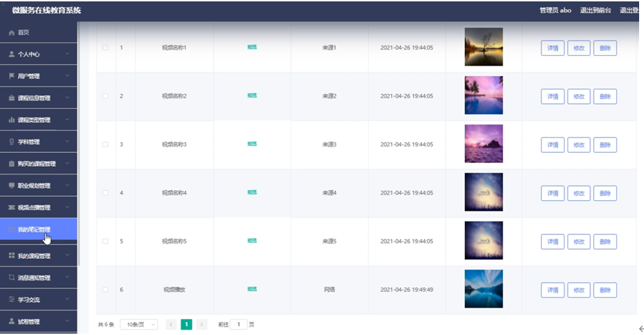644x335 pixels.
Task: Click the 前往 page number input field
Action: (238, 325)
